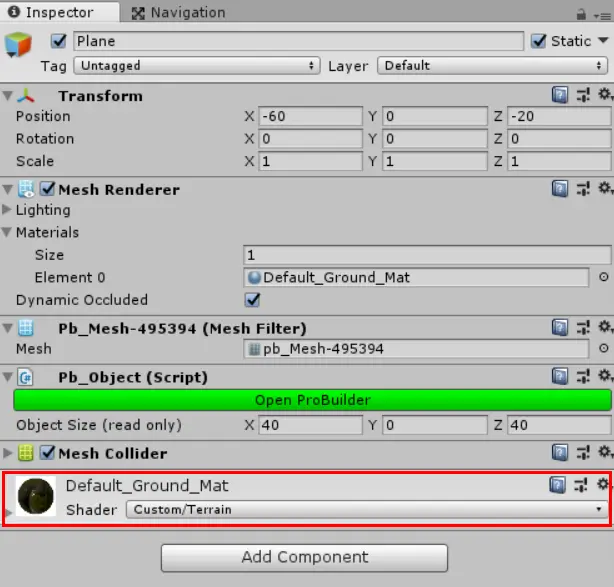The height and width of the screenshot is (587, 614).
Task: Open Default_Ground_Mat material gear settings
Action: [603, 484]
